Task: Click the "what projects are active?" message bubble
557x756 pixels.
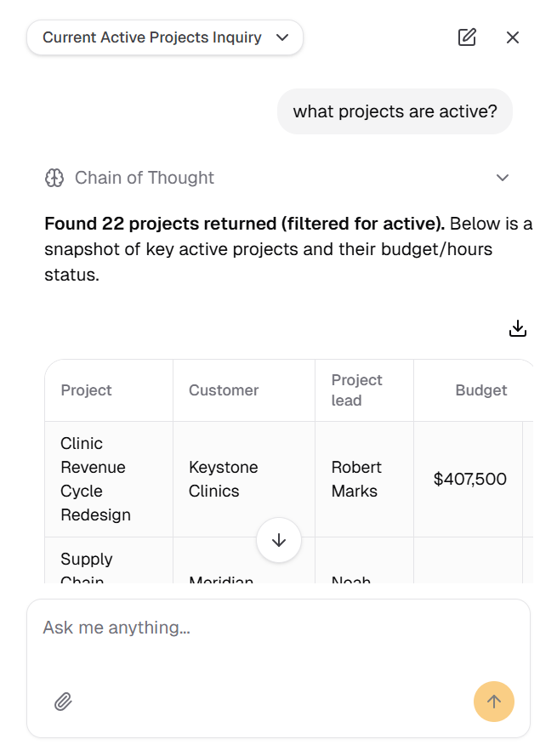Action: point(395,111)
